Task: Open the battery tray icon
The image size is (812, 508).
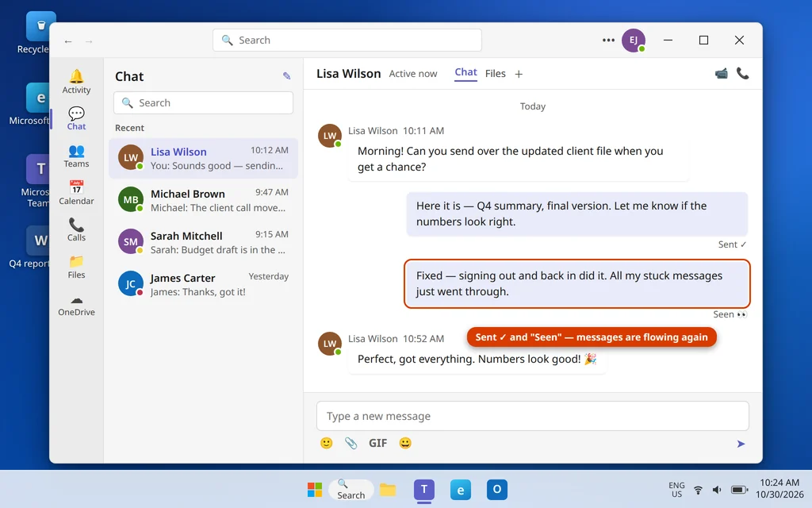Action: 739,490
